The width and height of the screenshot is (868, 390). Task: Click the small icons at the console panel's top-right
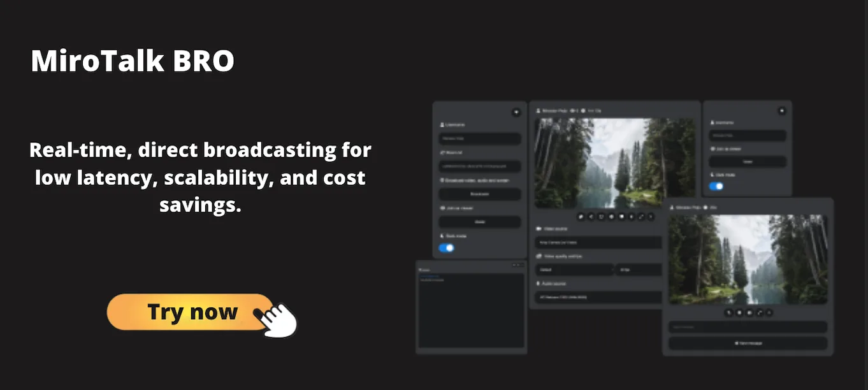pos(518,264)
